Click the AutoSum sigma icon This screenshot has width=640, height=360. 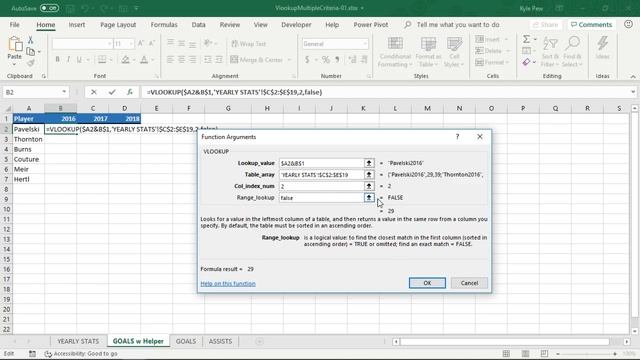click(527, 39)
